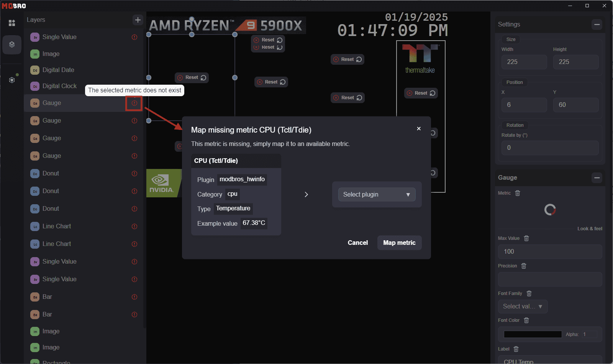Open the black Font Color swatch

[x=533, y=334]
